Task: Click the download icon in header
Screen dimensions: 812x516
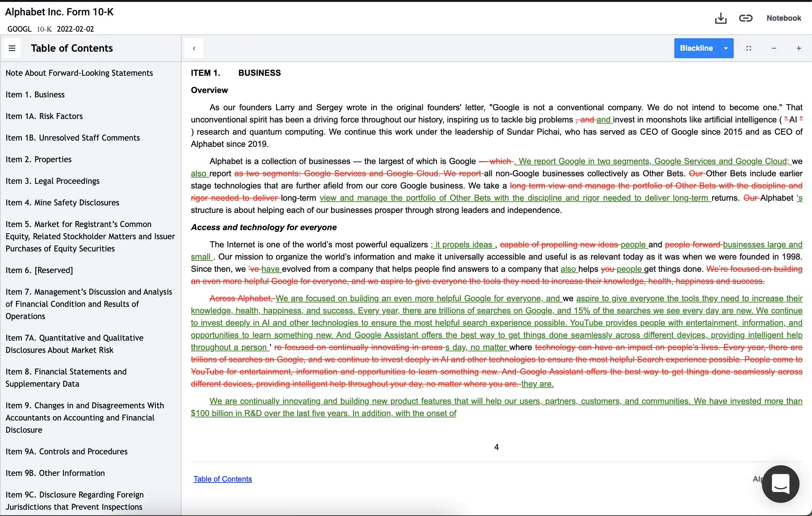Action: [721, 18]
